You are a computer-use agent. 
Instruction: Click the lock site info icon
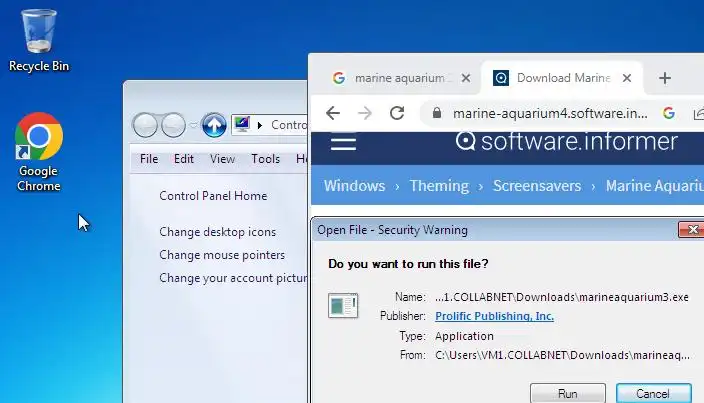(436, 113)
